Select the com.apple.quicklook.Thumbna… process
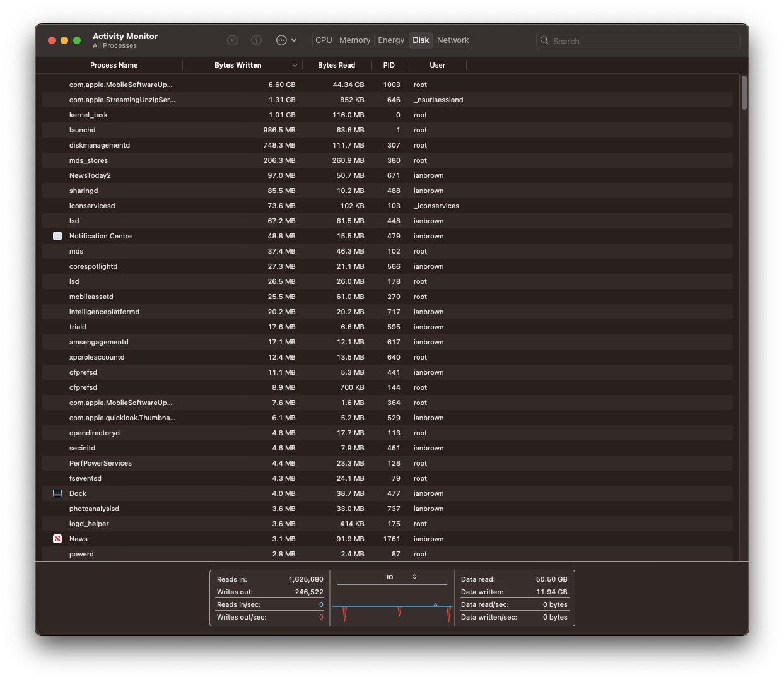Image resolution: width=784 pixels, height=682 pixels. click(x=387, y=418)
